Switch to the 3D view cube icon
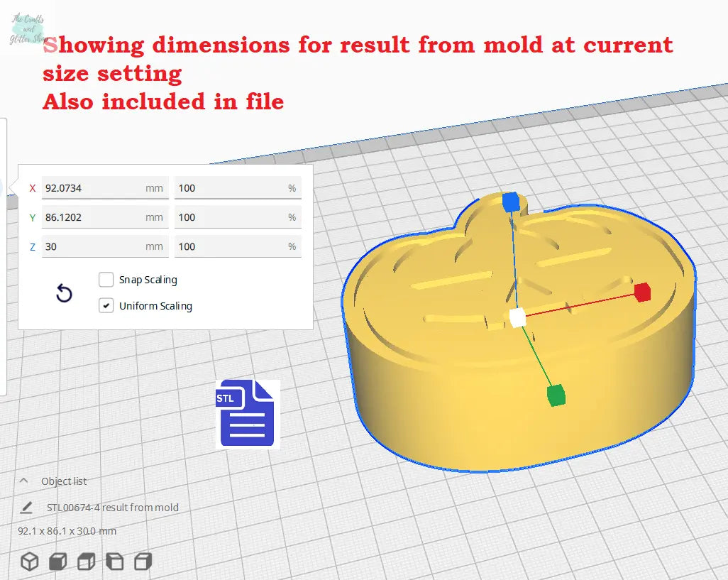The width and height of the screenshot is (728, 580). pyautogui.click(x=29, y=562)
